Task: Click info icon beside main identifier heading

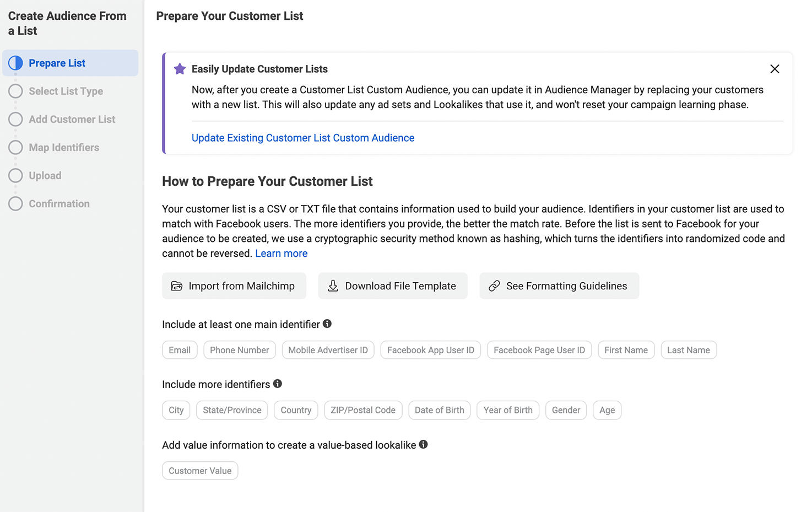Action: point(327,324)
